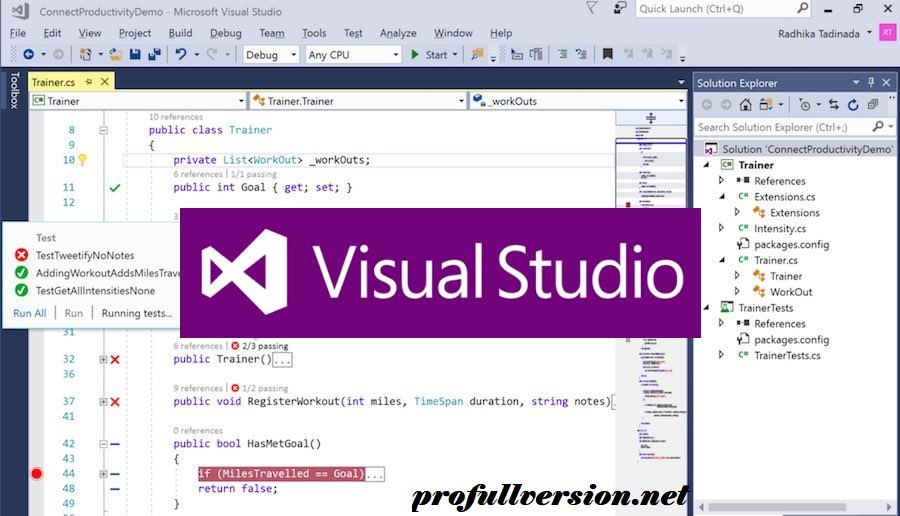Viewport: 900px width, 516px height.
Task: Click the notifications flag icon in title bar
Action: click(591, 8)
